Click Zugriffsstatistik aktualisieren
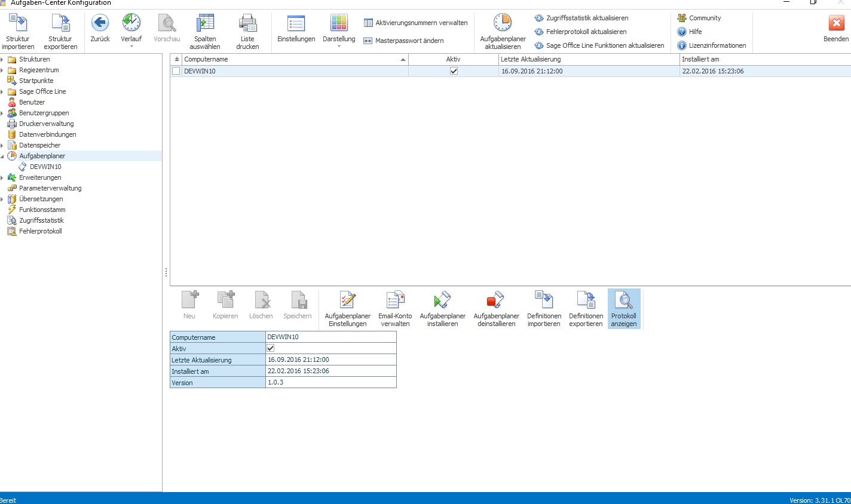 coord(581,18)
